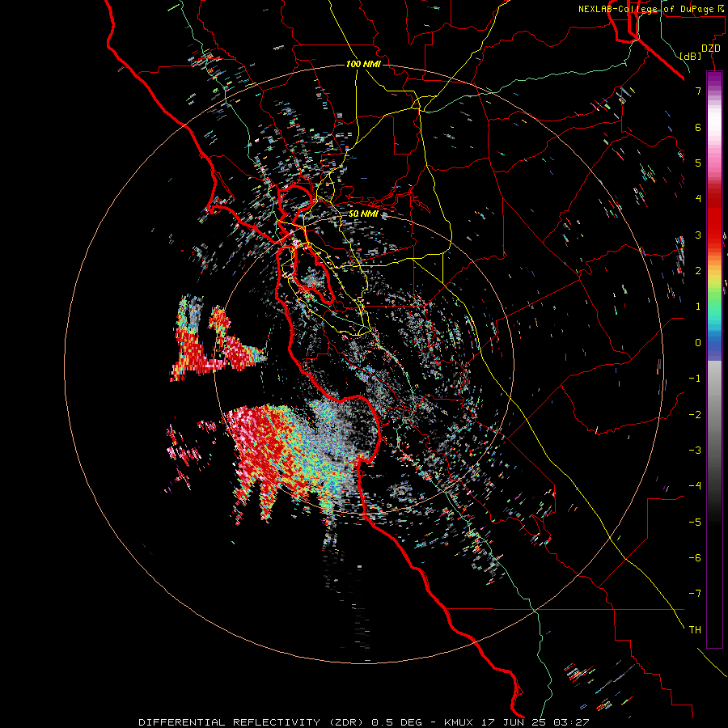Click the [dB] unit label
Image resolution: width=728 pixels, height=728 pixels.
[691, 56]
